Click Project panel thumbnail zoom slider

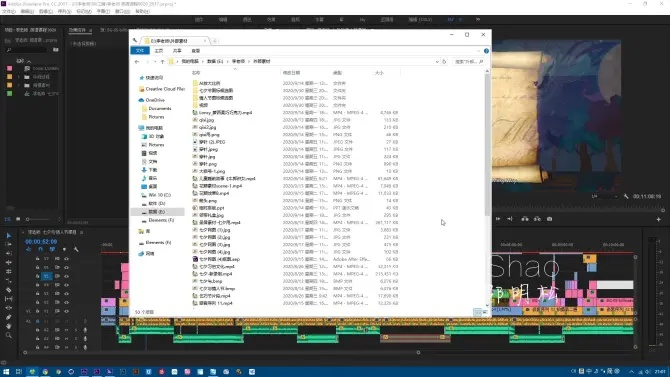[38, 219]
